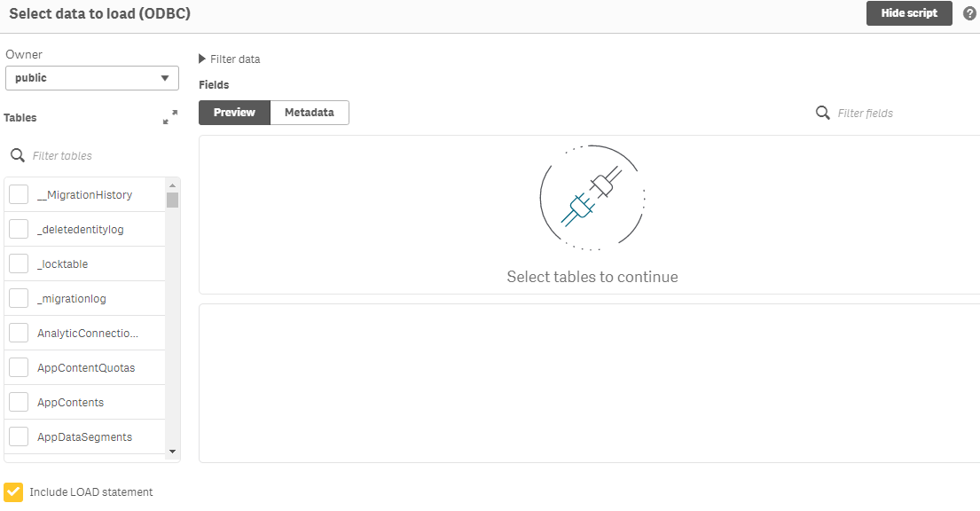Tick the AppContents table checkbox

point(19,402)
